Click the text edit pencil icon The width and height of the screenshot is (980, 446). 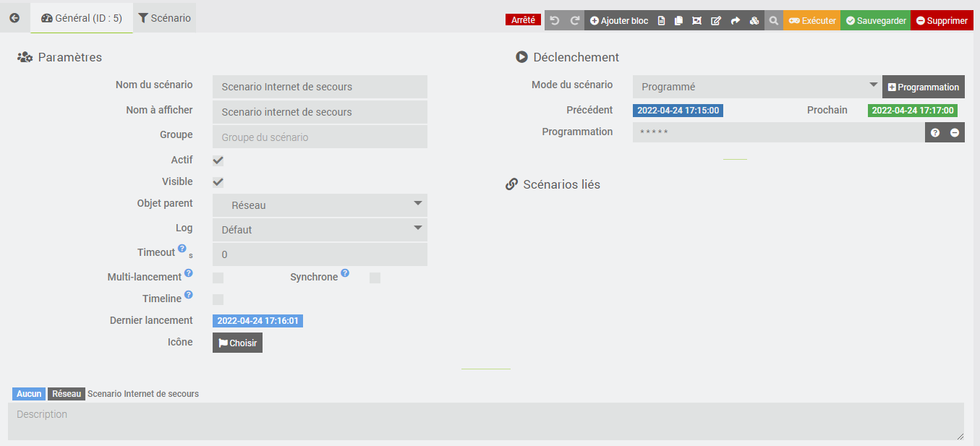click(x=716, y=21)
